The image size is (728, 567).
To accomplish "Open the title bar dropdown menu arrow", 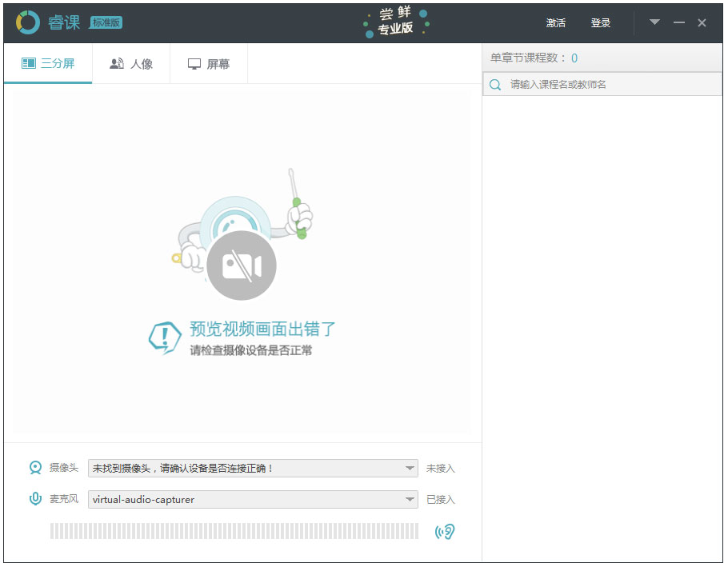I will 654,22.
